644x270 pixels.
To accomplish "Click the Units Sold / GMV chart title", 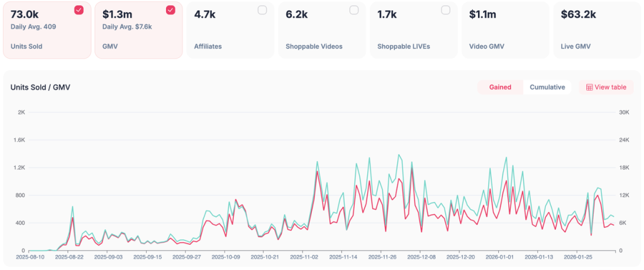I will pyautogui.click(x=40, y=87).
